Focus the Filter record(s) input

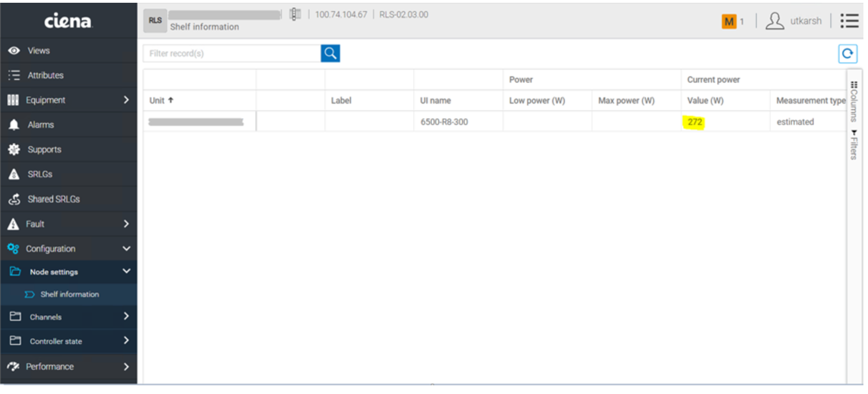pos(232,53)
